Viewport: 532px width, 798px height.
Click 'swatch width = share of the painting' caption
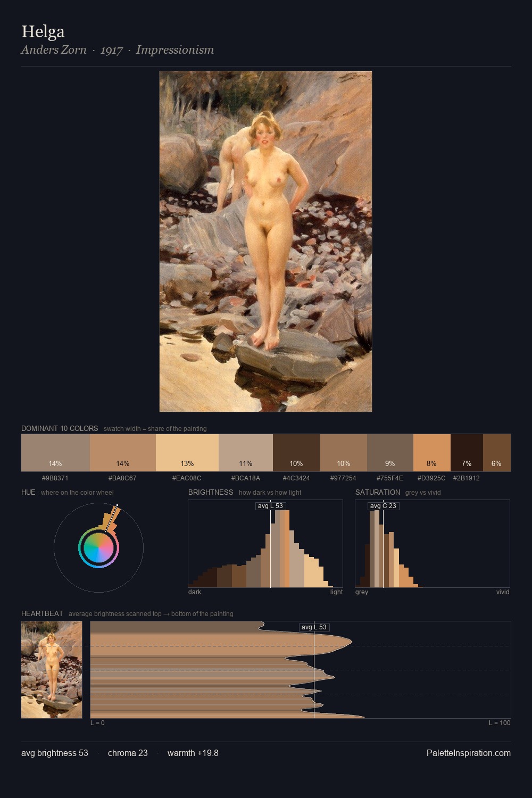[155, 429]
